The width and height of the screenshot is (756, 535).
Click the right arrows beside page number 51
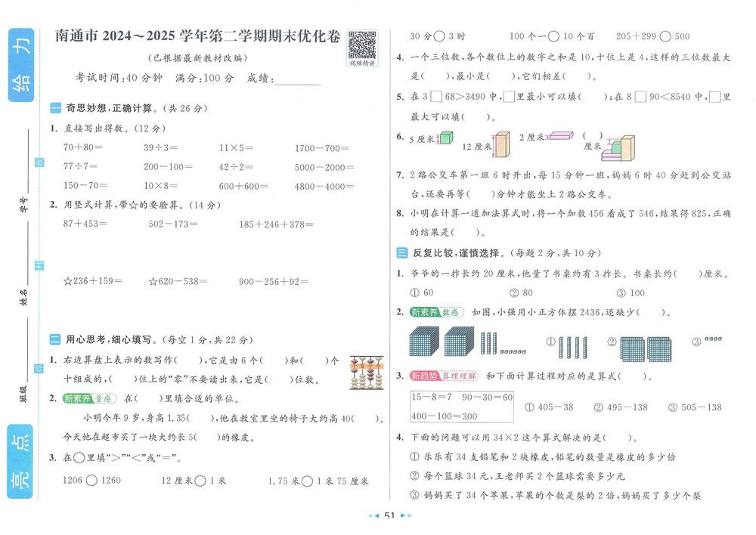(x=407, y=515)
